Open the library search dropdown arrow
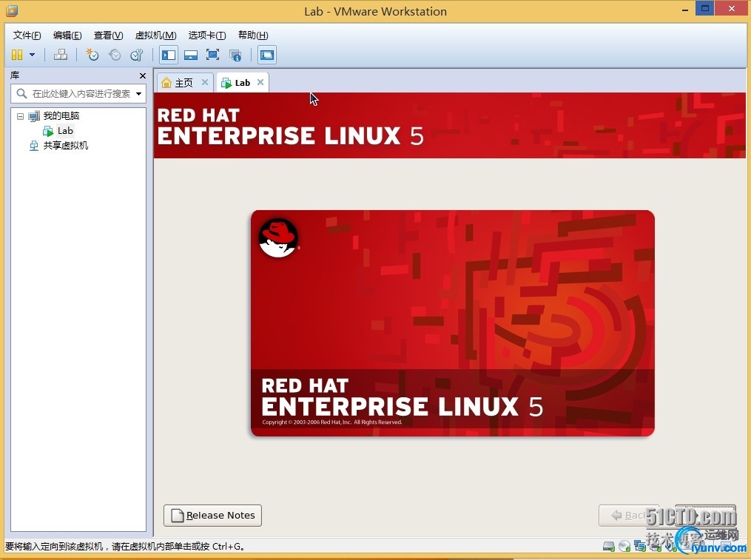 [x=138, y=93]
